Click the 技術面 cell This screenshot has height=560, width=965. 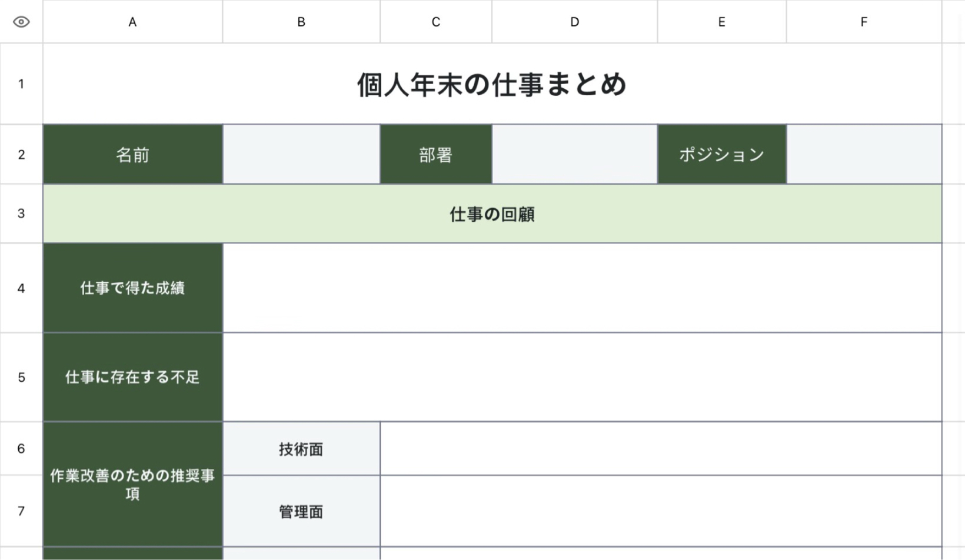301,449
